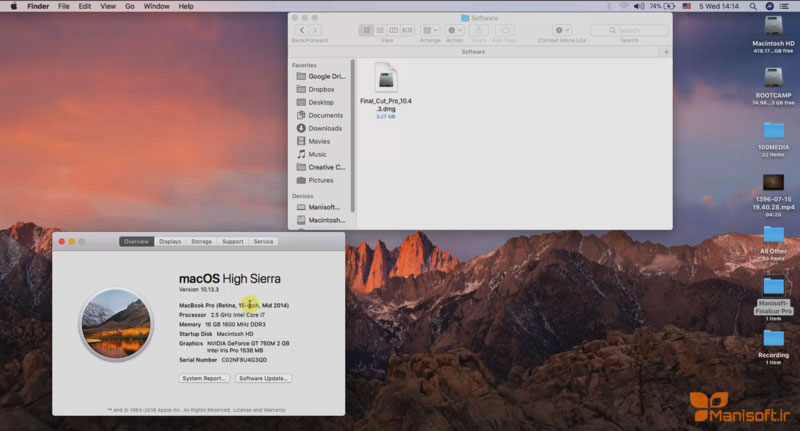
Task: Close the About This Mac window
Action: tap(62, 241)
